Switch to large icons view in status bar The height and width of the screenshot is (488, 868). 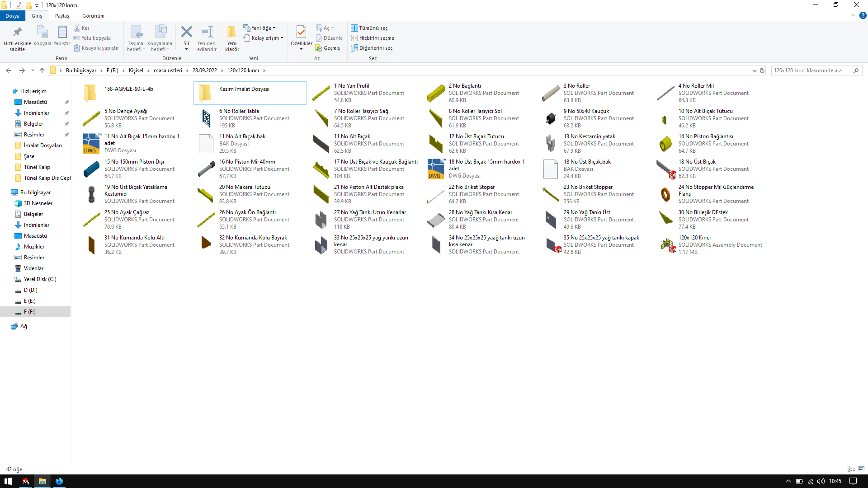[861, 469]
